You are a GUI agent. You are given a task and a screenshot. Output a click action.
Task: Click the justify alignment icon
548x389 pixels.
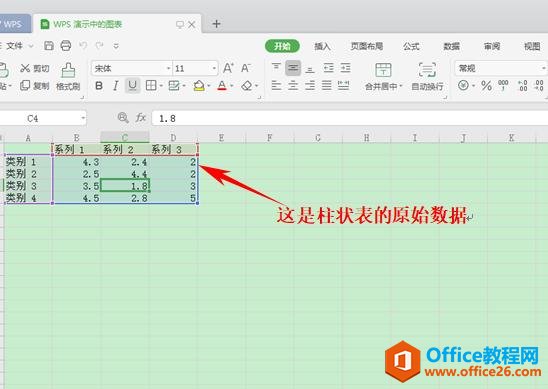[x=326, y=85]
